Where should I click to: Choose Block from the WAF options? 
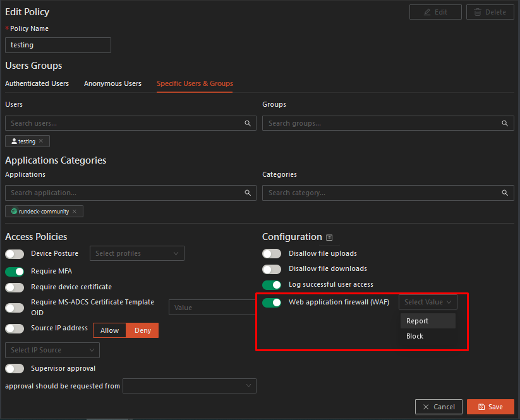[x=415, y=336]
